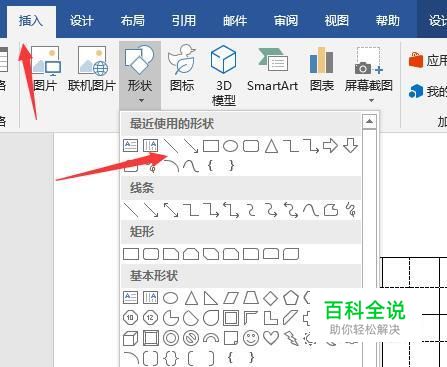Select the frame shape under 基本形状
The height and width of the screenshot is (367, 447).
[x=231, y=318]
